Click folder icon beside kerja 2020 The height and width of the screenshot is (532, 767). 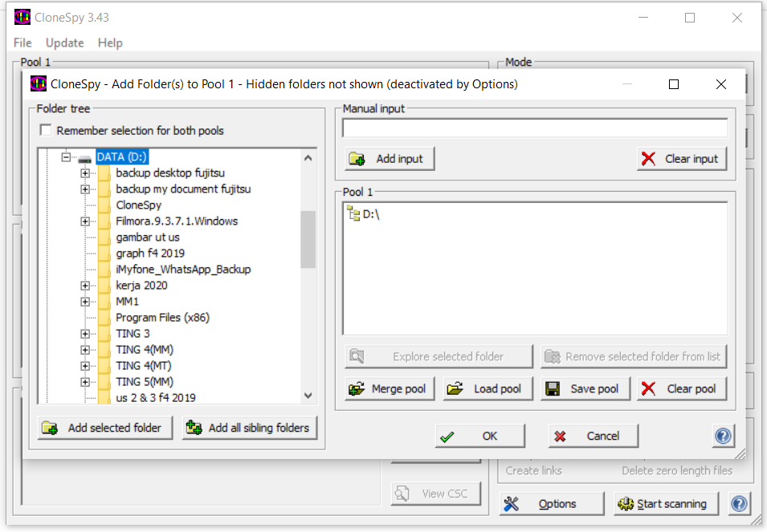coord(104,286)
